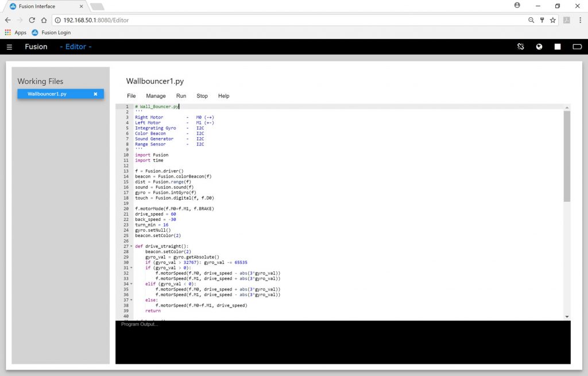Close Wallbouncer1.py using the x in Working Files
Viewport: 588px width, 376px height.
95,94
